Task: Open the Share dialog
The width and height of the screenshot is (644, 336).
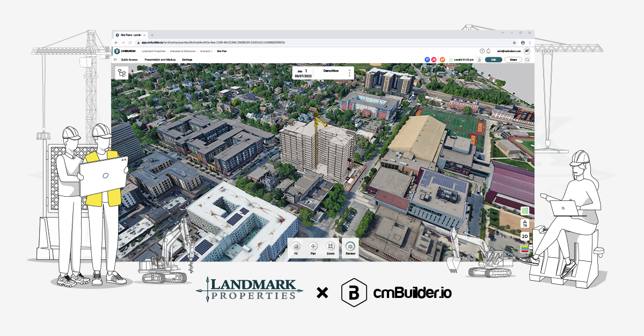Action: [x=513, y=59]
